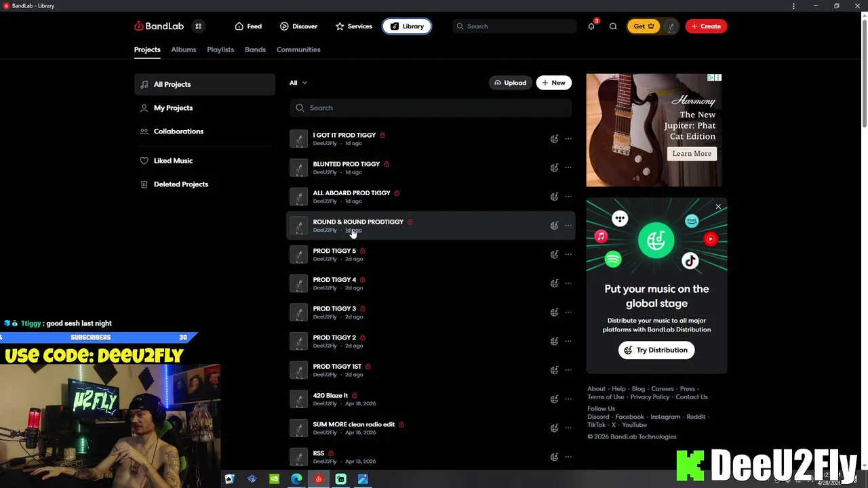Screen dimensions: 868x488
Task: Open the Careers footer link
Action: point(663,389)
